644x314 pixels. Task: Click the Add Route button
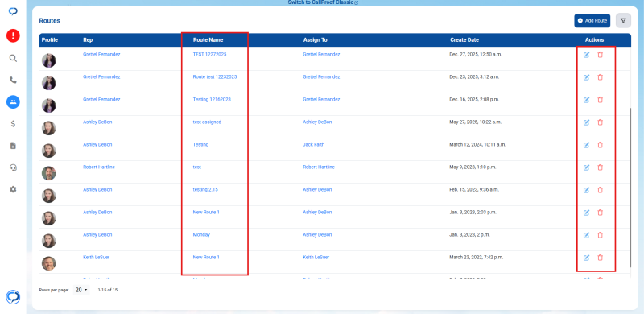592,21
